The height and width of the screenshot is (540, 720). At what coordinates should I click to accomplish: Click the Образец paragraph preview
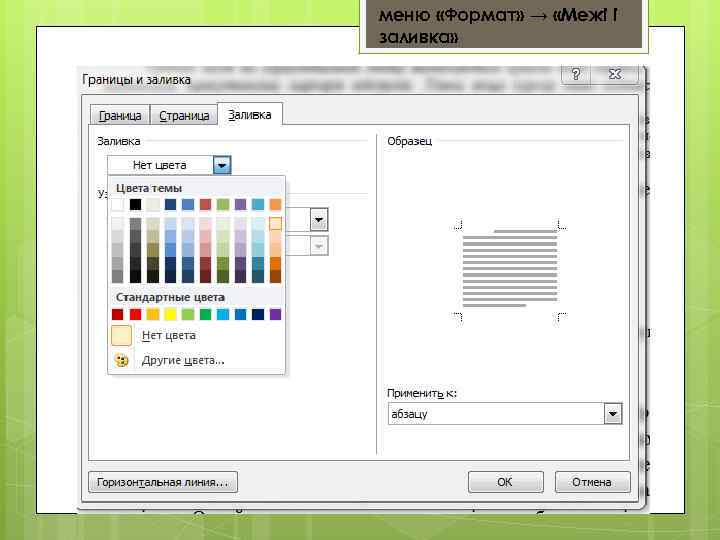pyautogui.click(x=510, y=271)
